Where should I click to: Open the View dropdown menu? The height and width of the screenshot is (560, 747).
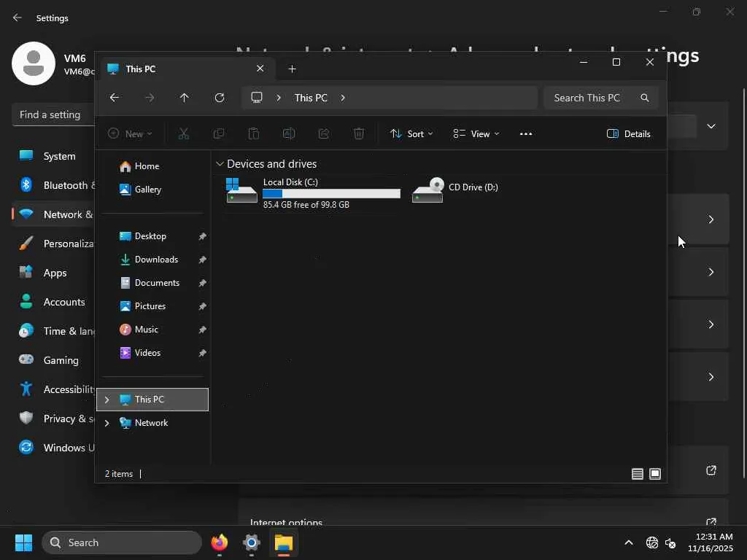coord(476,134)
